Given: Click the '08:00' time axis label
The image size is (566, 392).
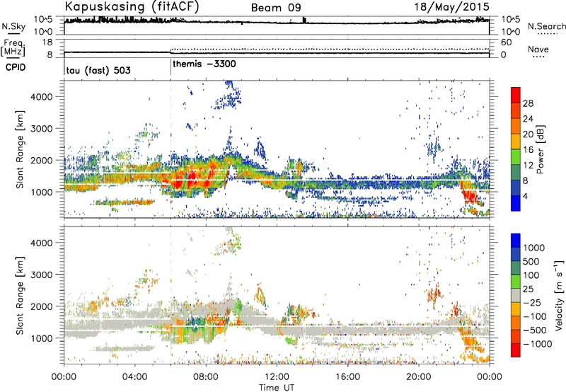Looking at the screenshot, I should 205,377.
